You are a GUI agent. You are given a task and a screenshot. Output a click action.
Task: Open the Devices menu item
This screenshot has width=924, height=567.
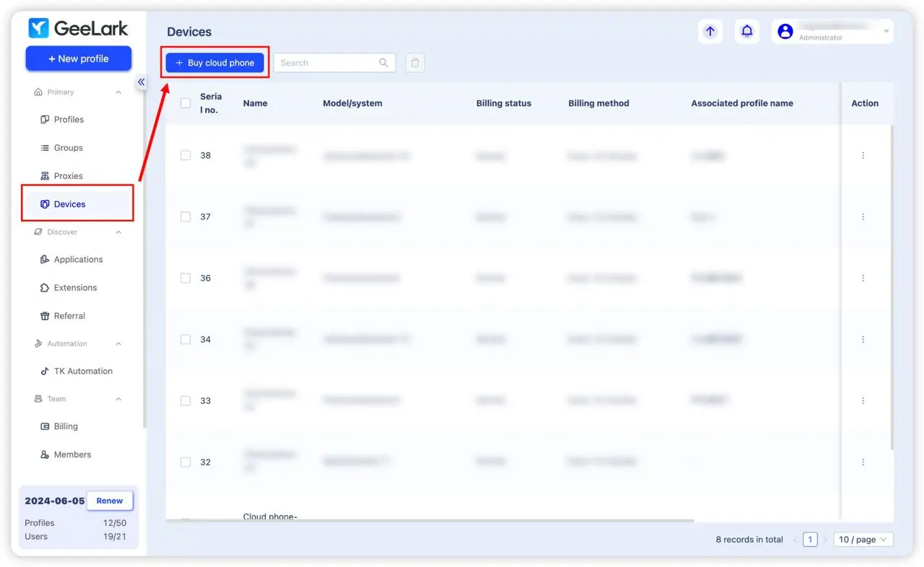[68, 203]
